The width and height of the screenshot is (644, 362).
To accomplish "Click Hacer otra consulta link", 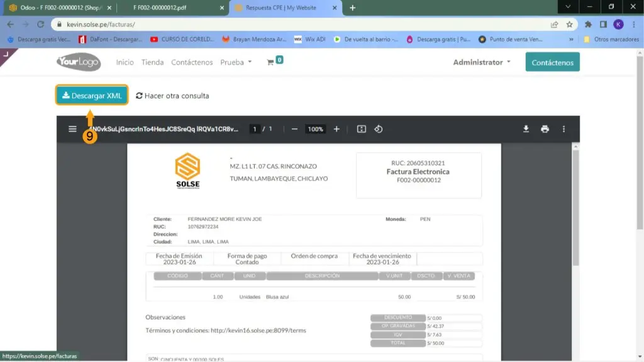I will click(172, 96).
